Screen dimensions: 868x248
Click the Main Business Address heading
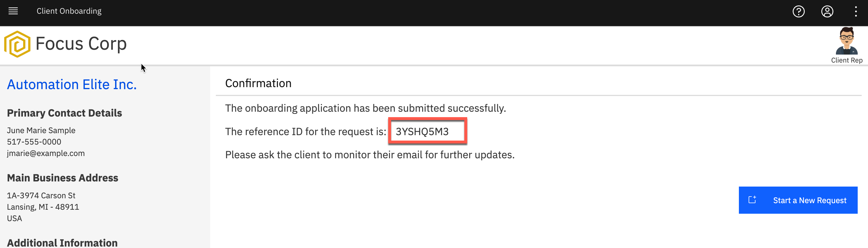click(63, 178)
